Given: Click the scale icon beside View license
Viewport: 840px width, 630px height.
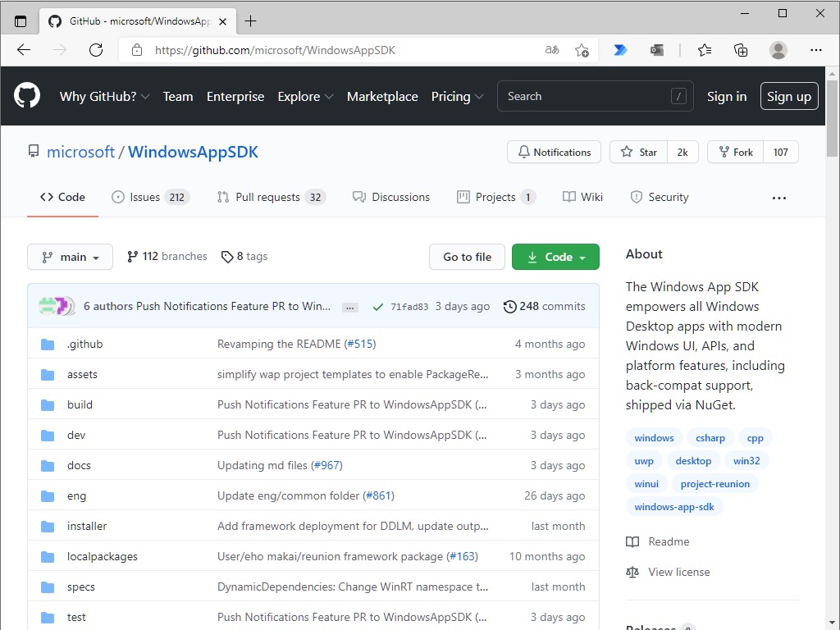Looking at the screenshot, I should pos(632,572).
